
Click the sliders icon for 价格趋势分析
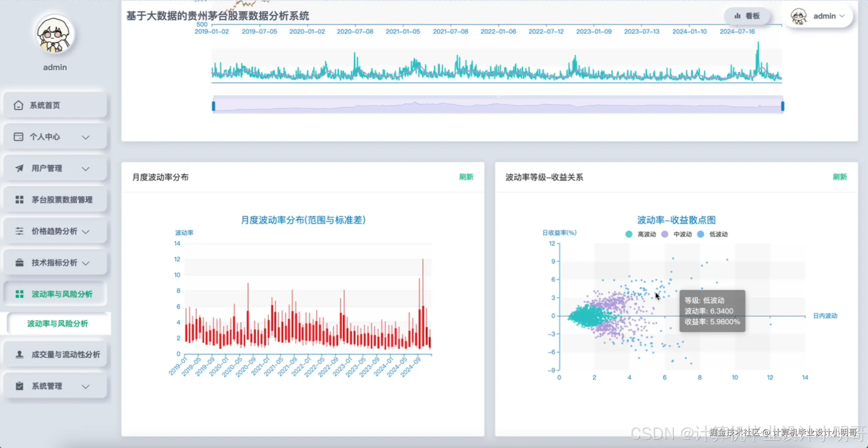[x=19, y=231]
